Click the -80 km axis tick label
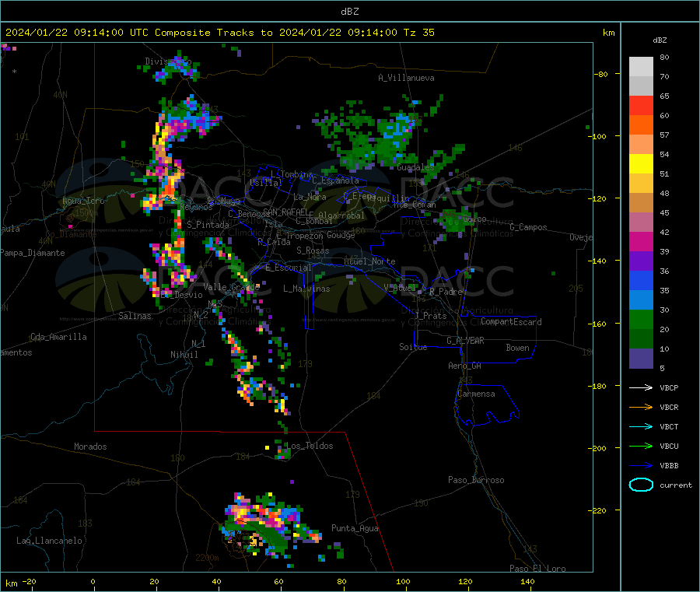700x592 pixels. point(600,74)
